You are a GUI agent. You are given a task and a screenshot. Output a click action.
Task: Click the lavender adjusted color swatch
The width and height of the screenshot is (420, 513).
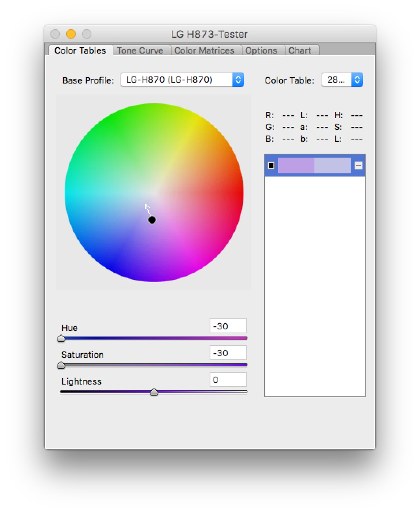coord(333,165)
